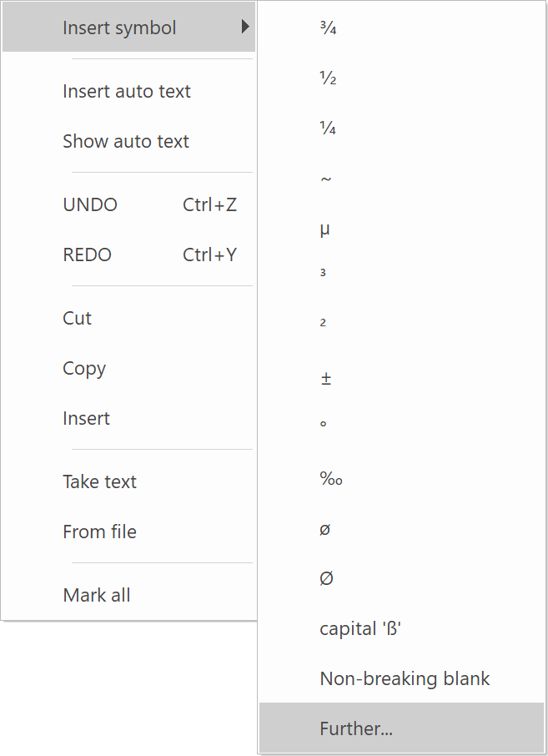Choose Insert auto text
The width and height of the screenshot is (548, 756).
pyautogui.click(x=127, y=92)
